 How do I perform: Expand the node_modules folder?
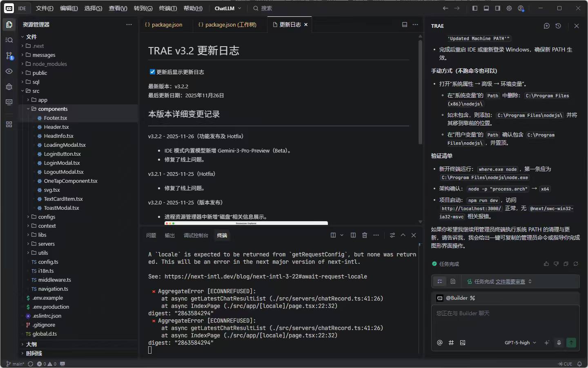click(22, 64)
